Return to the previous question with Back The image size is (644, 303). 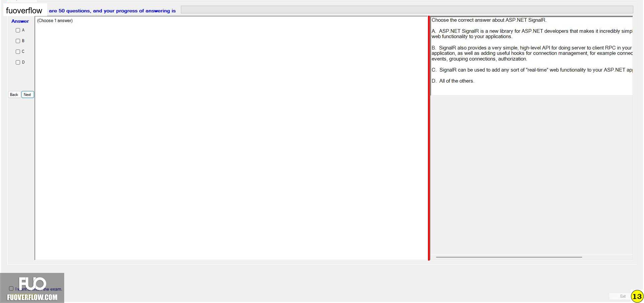point(14,95)
